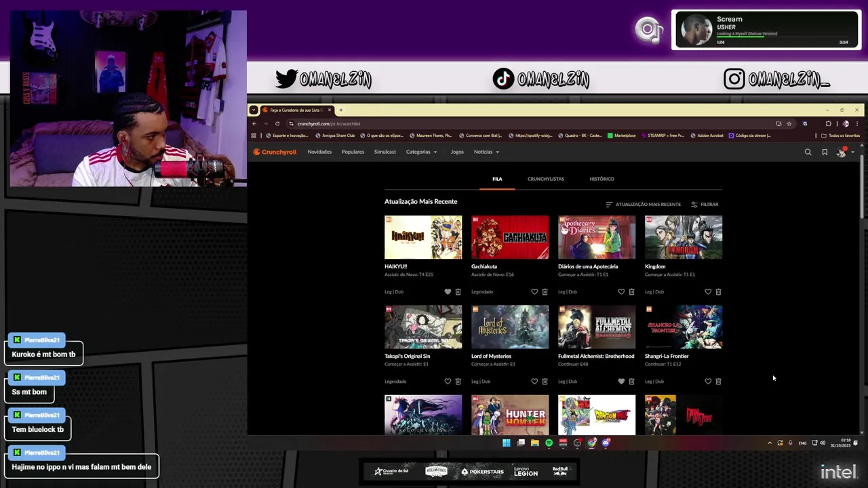Toggle favorite heart on Lord of Mysteries
868x488 pixels.
tap(534, 381)
